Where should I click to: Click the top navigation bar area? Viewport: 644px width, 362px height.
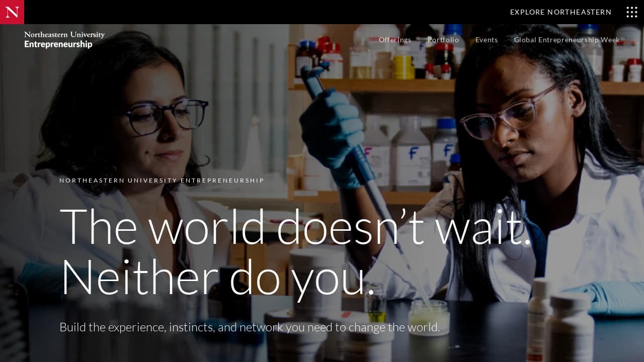(x=322, y=12)
